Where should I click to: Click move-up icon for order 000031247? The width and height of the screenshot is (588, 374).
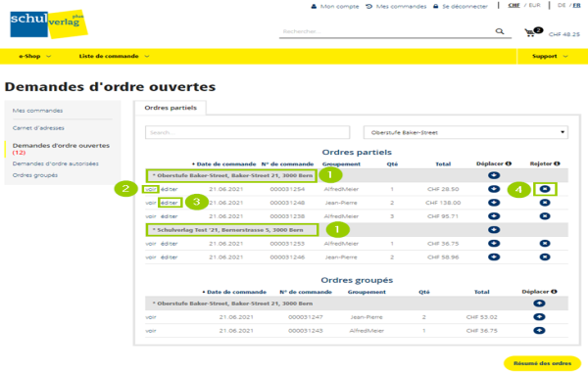(x=539, y=317)
